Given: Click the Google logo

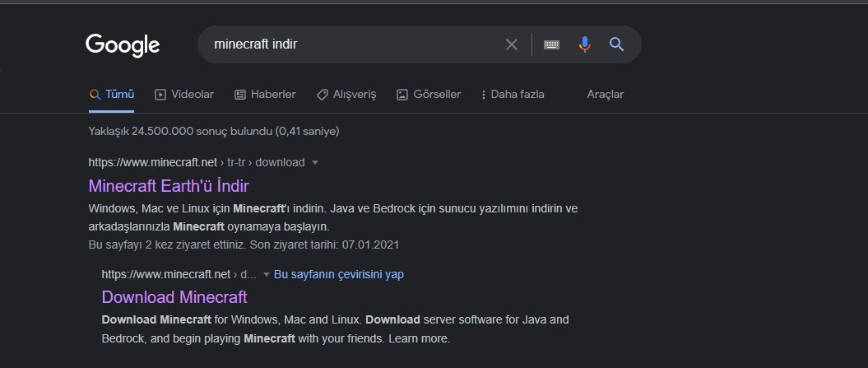Looking at the screenshot, I should pos(123,44).
